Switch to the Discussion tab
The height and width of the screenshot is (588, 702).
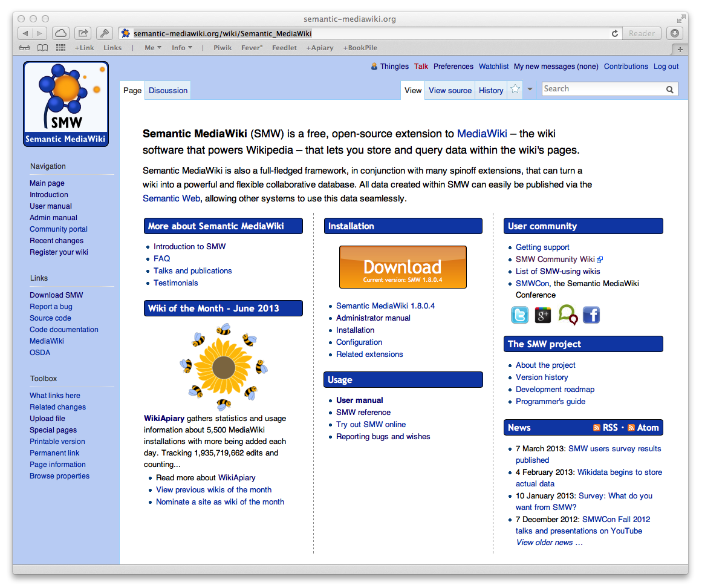pyautogui.click(x=168, y=91)
